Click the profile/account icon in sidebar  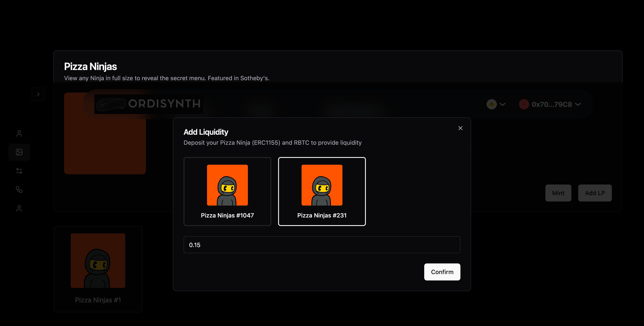click(19, 133)
